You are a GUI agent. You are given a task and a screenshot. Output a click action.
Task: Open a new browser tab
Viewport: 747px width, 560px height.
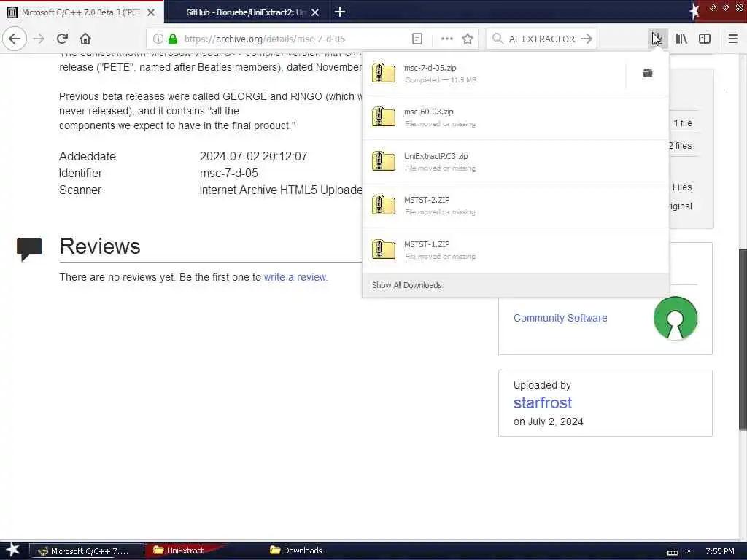(x=340, y=12)
